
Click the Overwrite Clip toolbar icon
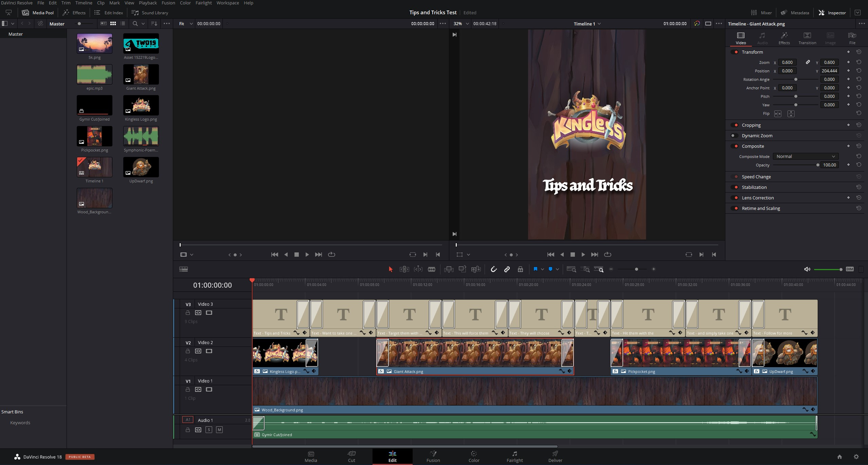click(x=462, y=269)
